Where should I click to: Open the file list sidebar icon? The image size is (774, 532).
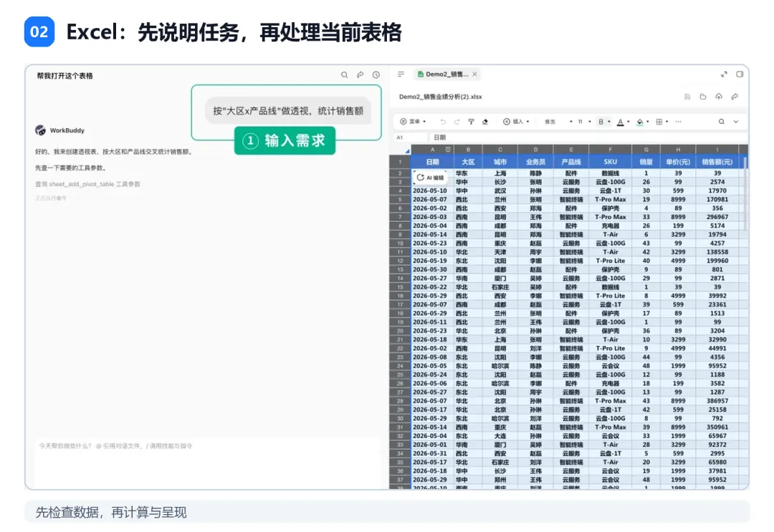[x=401, y=74]
